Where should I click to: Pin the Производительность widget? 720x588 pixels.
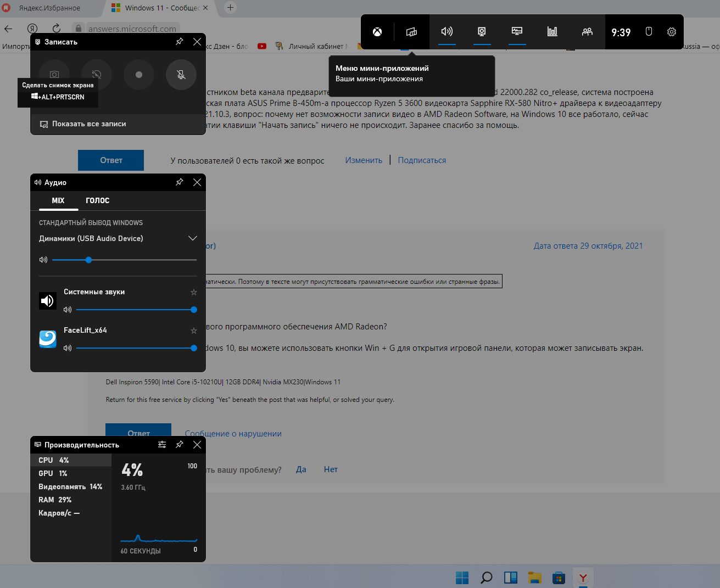179,445
